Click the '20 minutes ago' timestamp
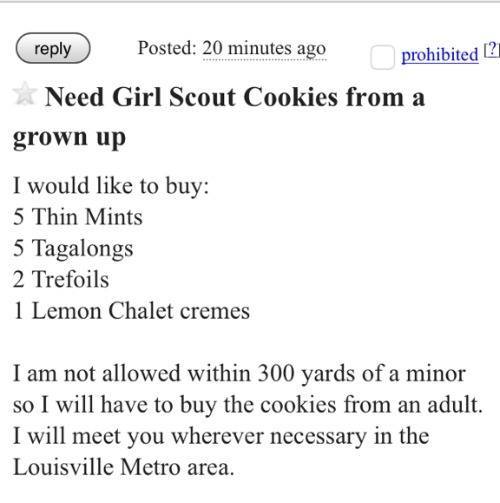This screenshot has height=503, width=500. 264,49
